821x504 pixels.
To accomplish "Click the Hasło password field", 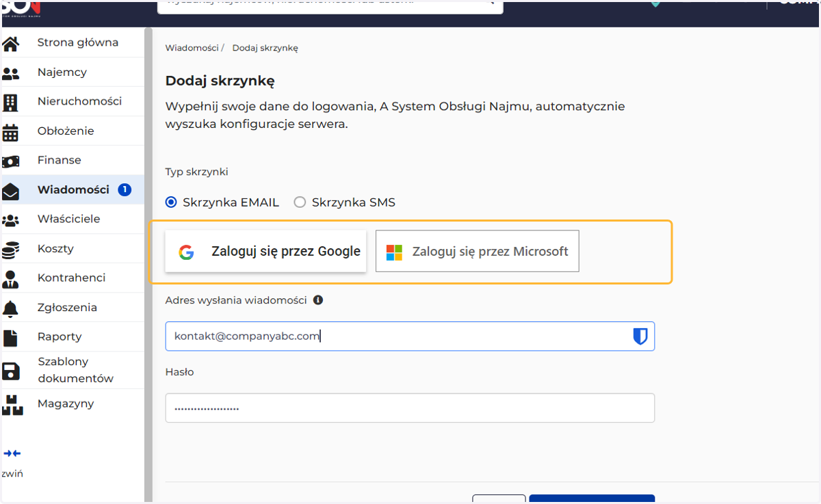I will click(x=410, y=408).
